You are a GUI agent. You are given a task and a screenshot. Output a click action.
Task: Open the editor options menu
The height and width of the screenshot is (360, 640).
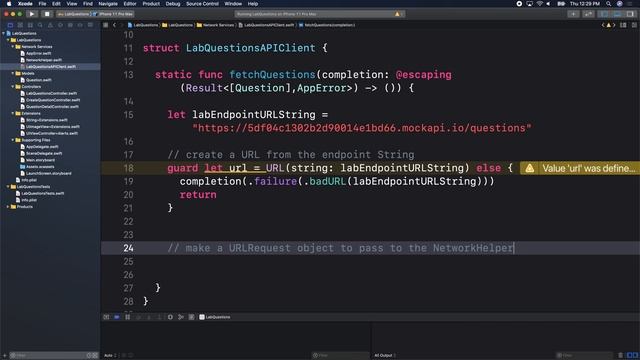click(623, 25)
